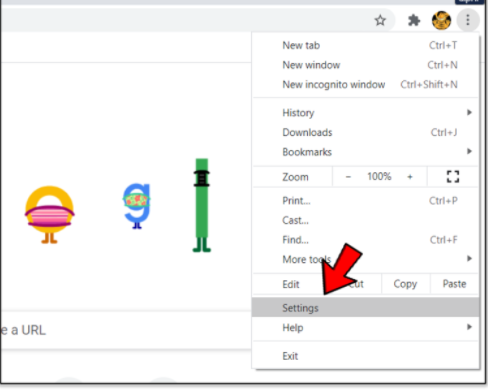Bookmark this page with the star icon

380,21
